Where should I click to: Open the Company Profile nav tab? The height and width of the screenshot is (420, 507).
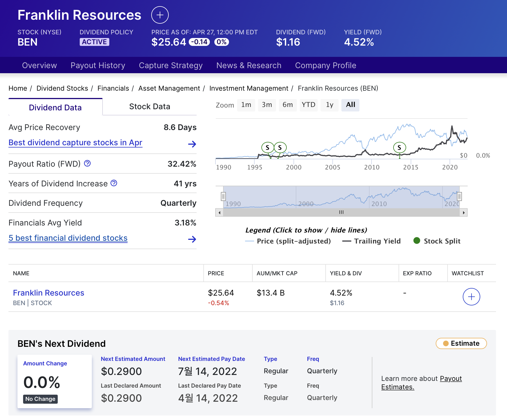click(326, 65)
